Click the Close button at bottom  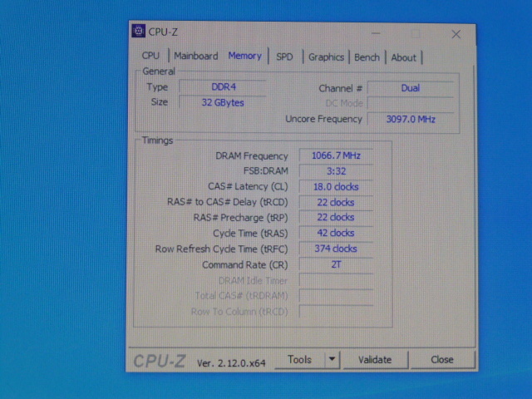pyautogui.click(x=441, y=360)
